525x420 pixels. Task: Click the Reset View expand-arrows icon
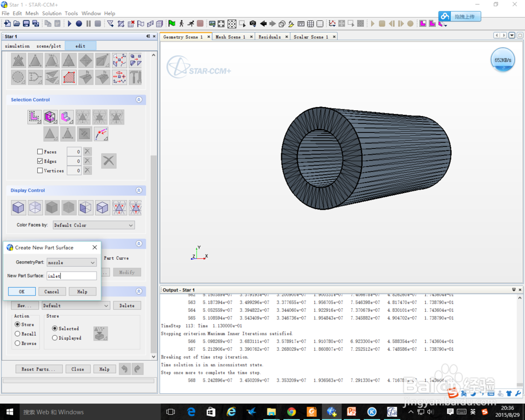tap(221, 24)
